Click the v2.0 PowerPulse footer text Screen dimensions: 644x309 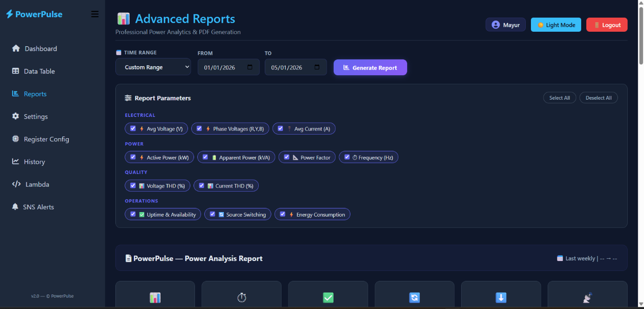53,296
